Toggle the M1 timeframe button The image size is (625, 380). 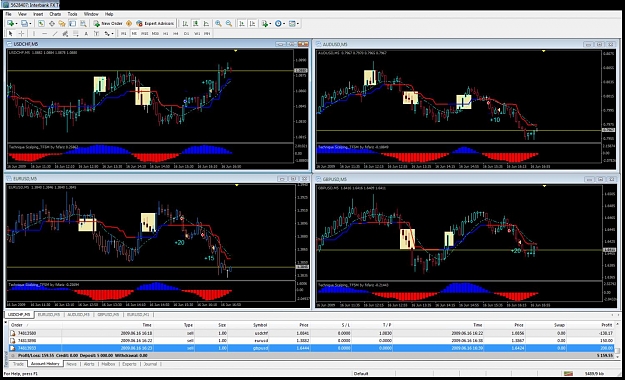(124, 34)
